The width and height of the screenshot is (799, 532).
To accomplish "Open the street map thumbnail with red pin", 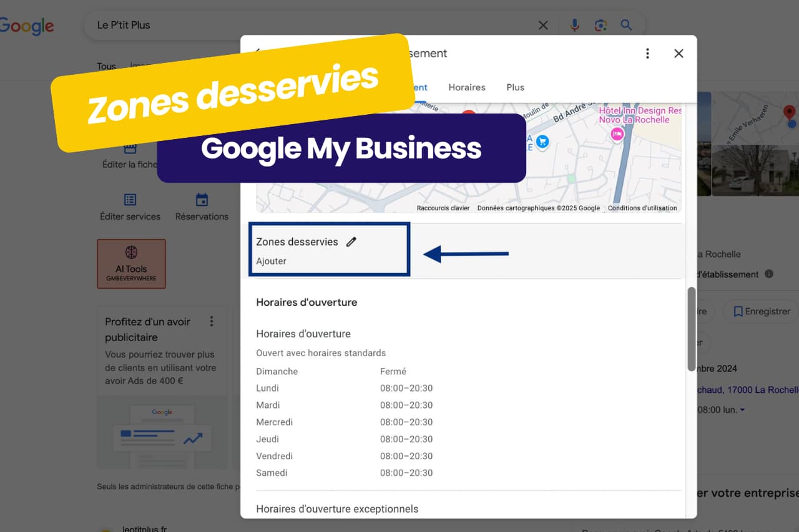I will point(755,118).
